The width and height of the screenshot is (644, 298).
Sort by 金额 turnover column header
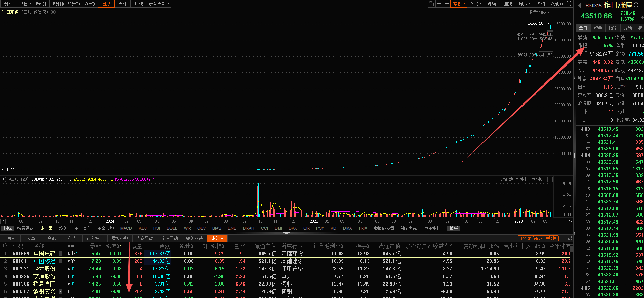click(164, 246)
